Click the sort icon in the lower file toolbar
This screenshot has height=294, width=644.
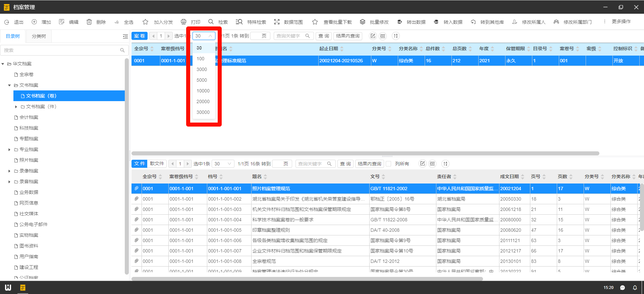click(x=445, y=164)
